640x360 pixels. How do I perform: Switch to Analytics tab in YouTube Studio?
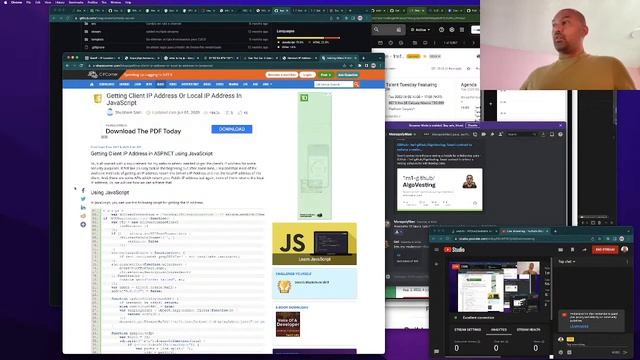click(x=498, y=329)
